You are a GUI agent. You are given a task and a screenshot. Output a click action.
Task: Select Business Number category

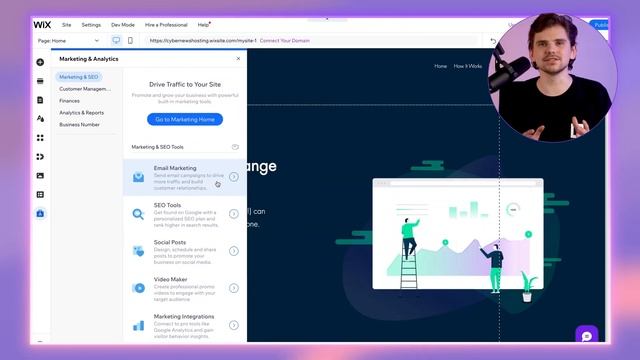79,124
